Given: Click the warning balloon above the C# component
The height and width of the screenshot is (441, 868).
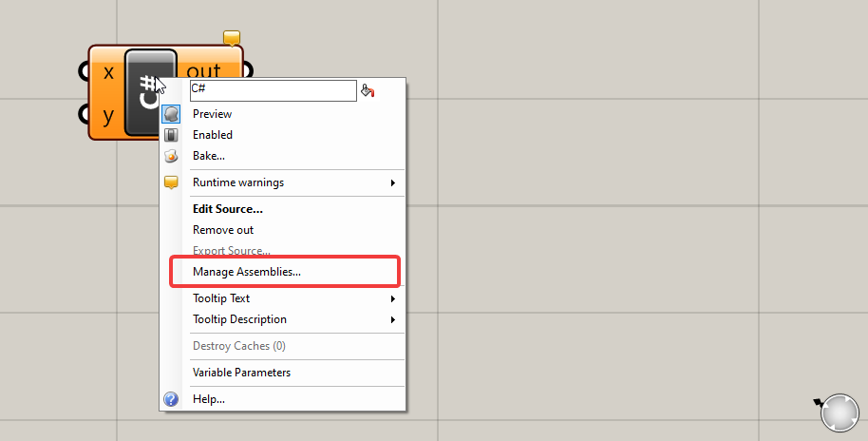Looking at the screenshot, I should point(232,38).
